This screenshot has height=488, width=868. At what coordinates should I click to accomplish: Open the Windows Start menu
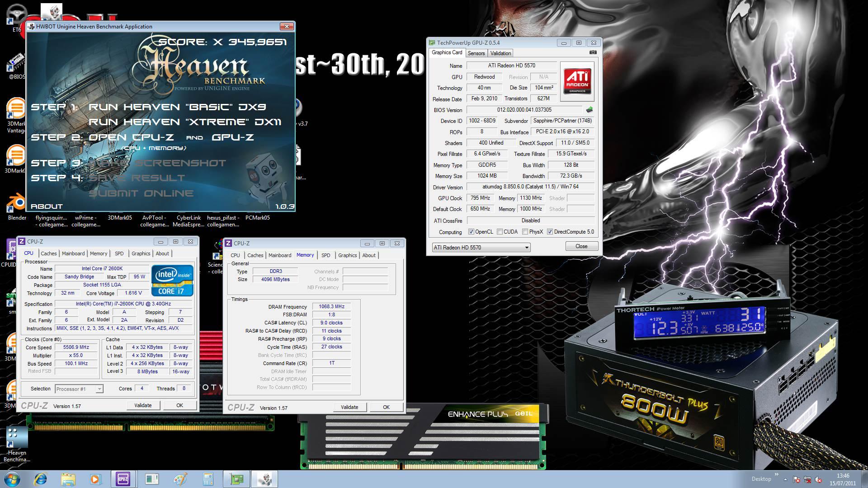(x=12, y=479)
